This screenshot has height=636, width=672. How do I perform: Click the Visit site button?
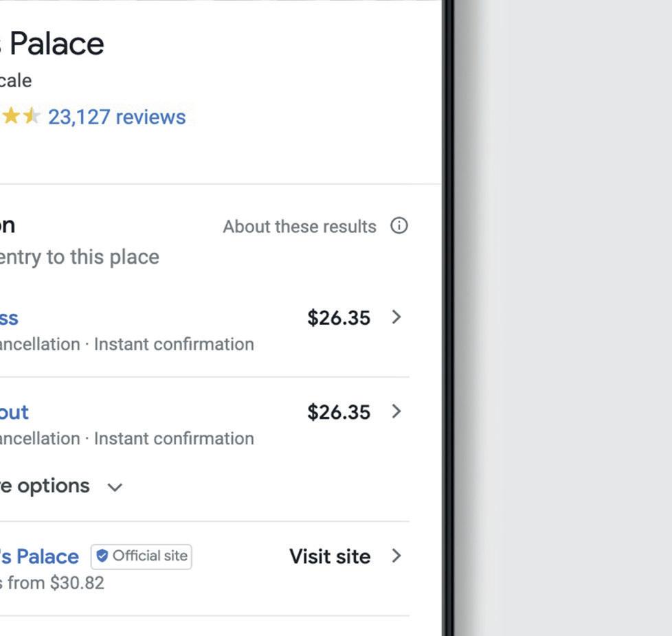click(x=330, y=556)
